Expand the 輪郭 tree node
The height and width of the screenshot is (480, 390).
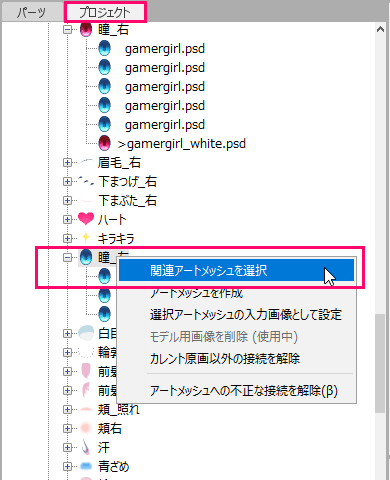click(67, 352)
